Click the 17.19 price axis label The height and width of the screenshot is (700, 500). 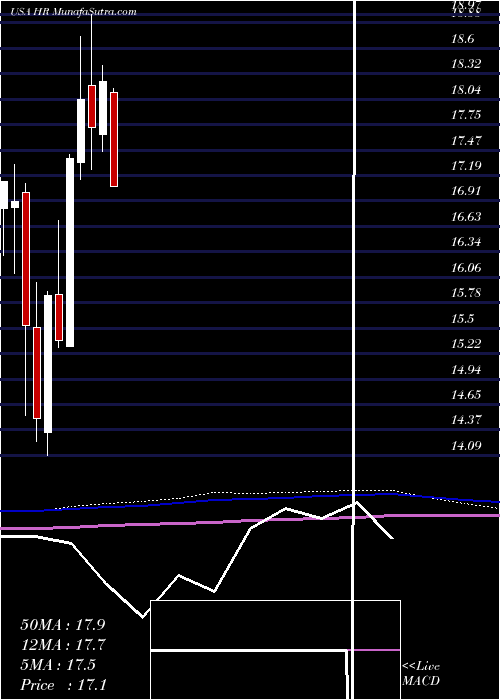tap(466, 166)
